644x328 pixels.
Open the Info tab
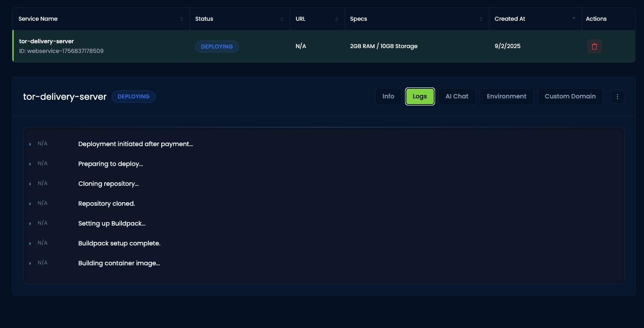(x=388, y=96)
